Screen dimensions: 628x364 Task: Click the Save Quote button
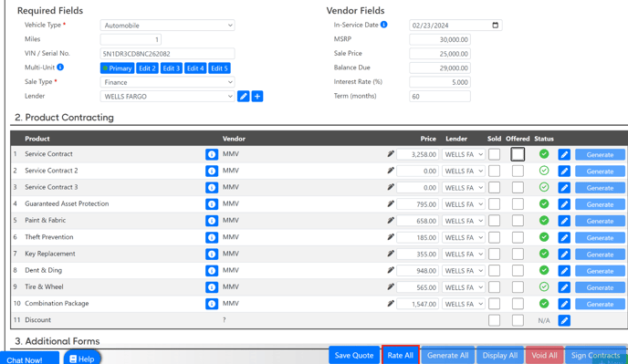(354, 355)
